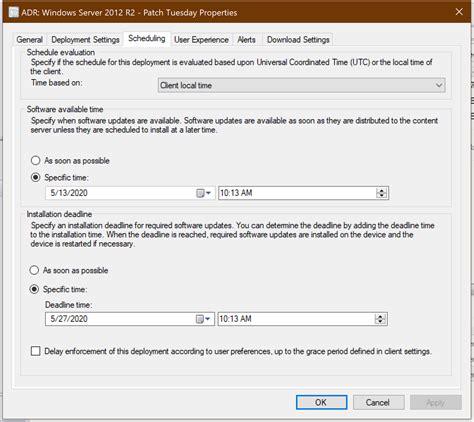Viewport: 474px width, 422px height.
Task: Open calendar picker for 5/27/2020 deadline date
Action: point(203,319)
